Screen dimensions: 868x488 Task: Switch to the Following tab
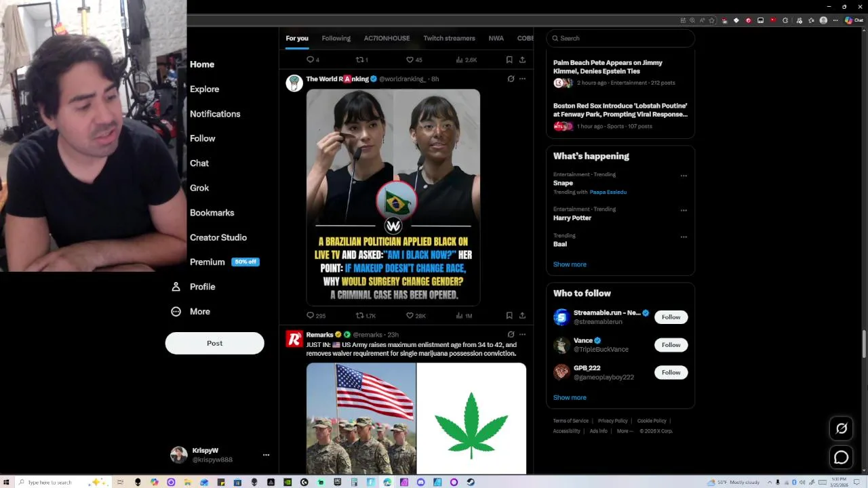pos(336,39)
